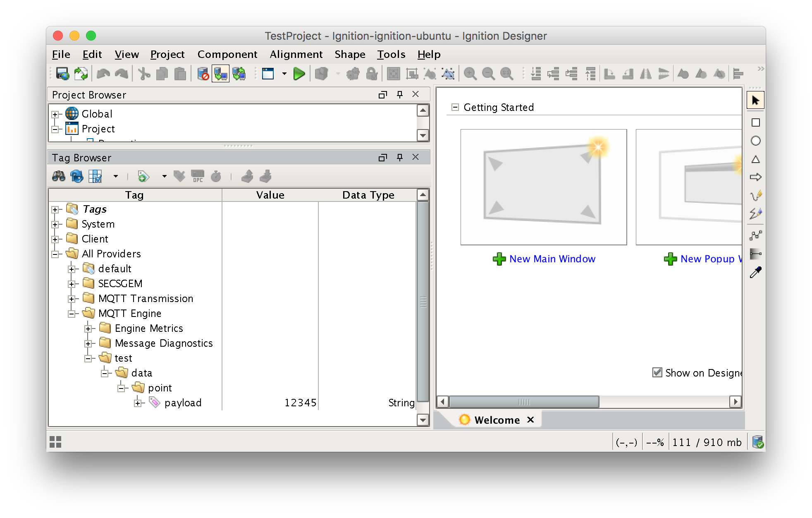Click the new window icon in the toolbar
The image size is (812, 518).
tap(268, 74)
